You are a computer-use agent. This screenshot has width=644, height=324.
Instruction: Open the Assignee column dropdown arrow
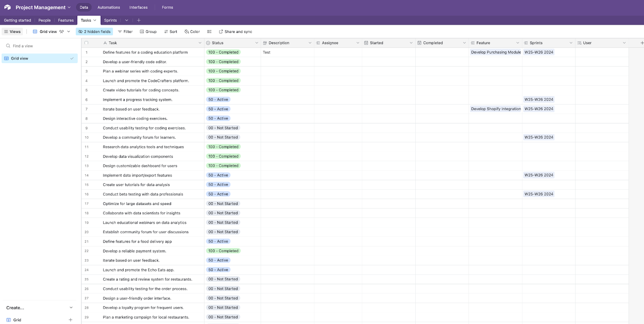pyautogui.click(x=358, y=43)
